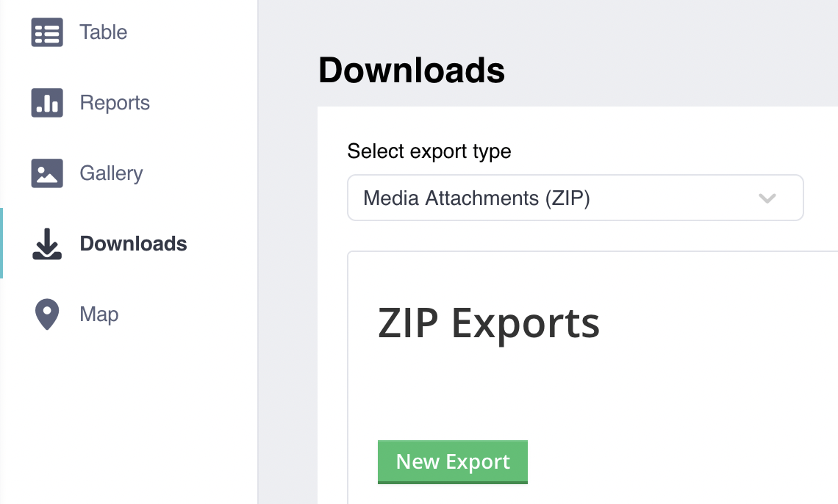
Task: Open the Select export type dropdown
Action: 575,198
